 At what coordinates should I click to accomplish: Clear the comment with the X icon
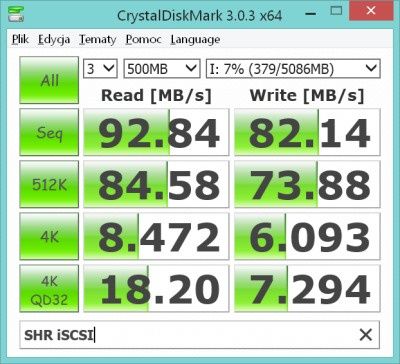(366, 335)
